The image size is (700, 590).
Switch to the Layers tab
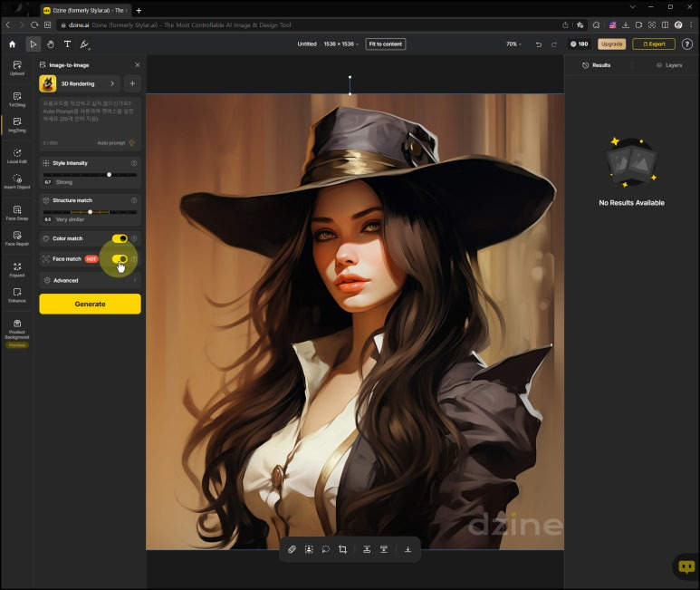pos(669,65)
